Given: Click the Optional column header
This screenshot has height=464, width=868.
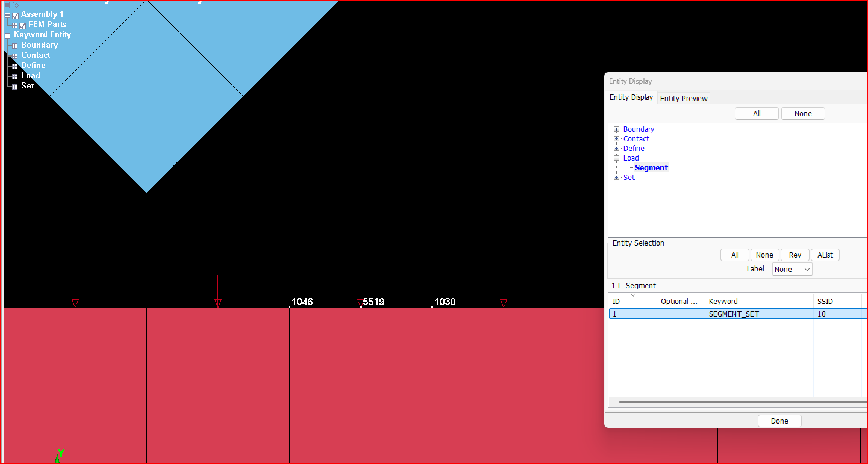Looking at the screenshot, I should (681, 301).
